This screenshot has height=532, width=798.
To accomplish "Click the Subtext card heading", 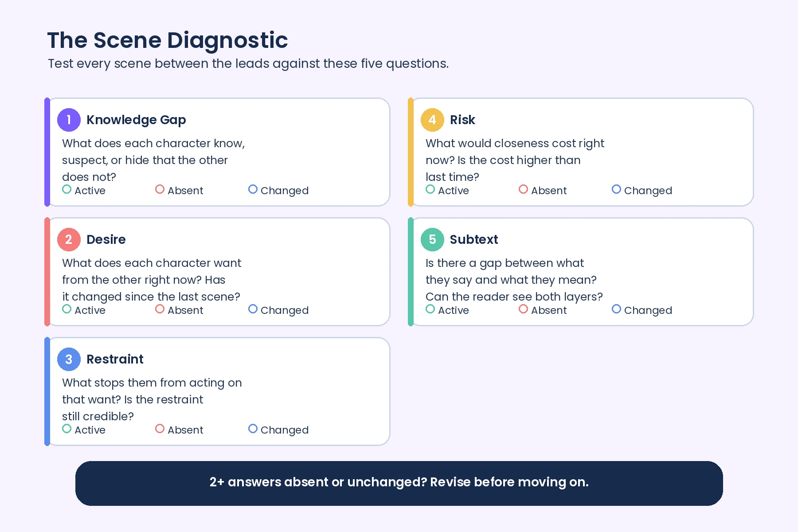I will click(474, 239).
